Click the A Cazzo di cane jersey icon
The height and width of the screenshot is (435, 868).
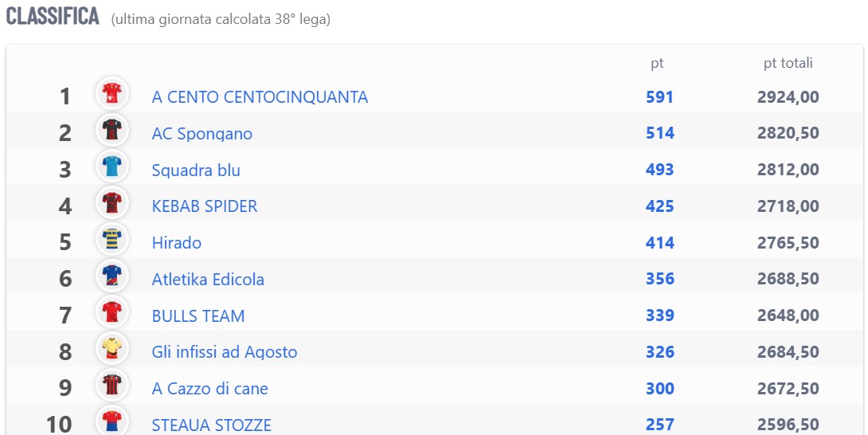click(111, 385)
